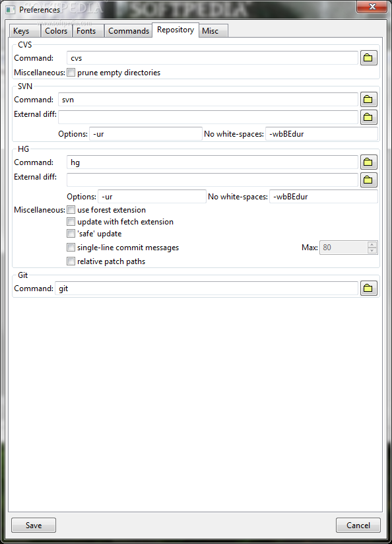Click the 'Git' group heading
Viewport: 392px width, 544px height.
[x=22, y=275]
